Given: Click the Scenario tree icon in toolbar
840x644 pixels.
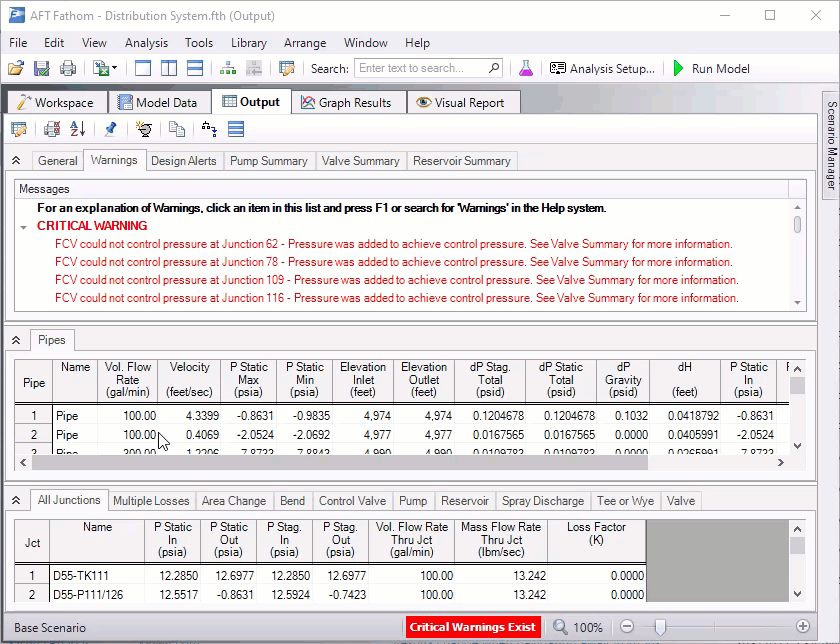Looking at the screenshot, I should (228, 69).
